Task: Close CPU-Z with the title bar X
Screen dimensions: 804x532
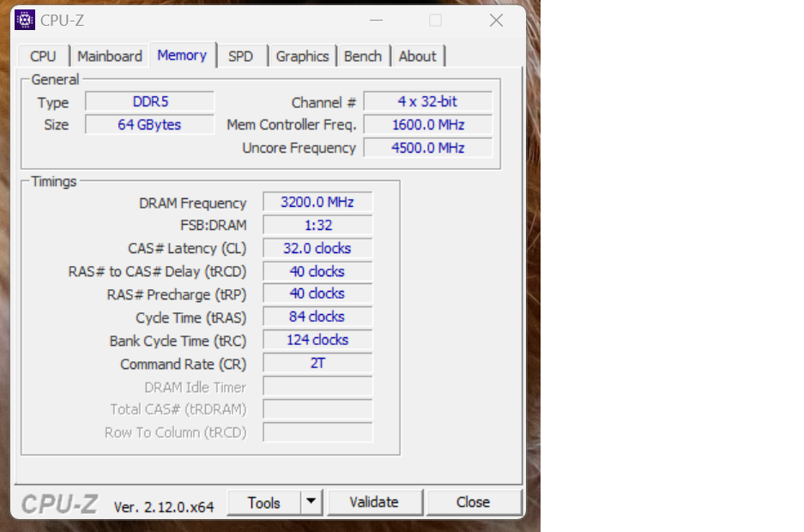Action: coord(496,21)
